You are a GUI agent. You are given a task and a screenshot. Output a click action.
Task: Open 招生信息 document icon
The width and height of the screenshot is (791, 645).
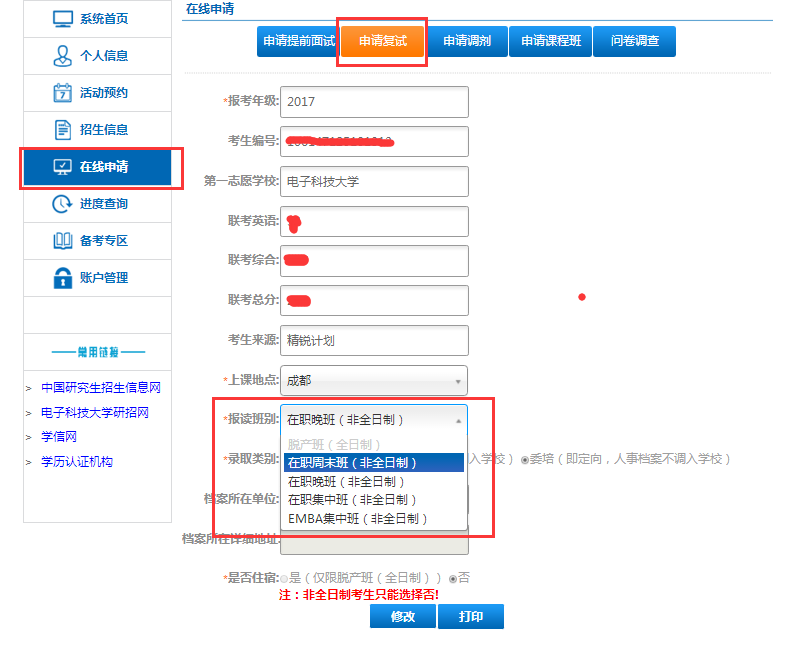[63, 130]
